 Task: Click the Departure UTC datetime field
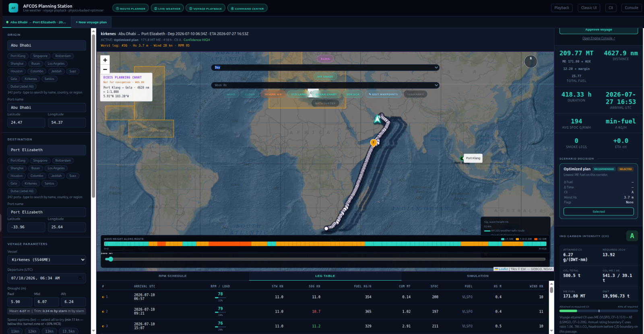47,278
